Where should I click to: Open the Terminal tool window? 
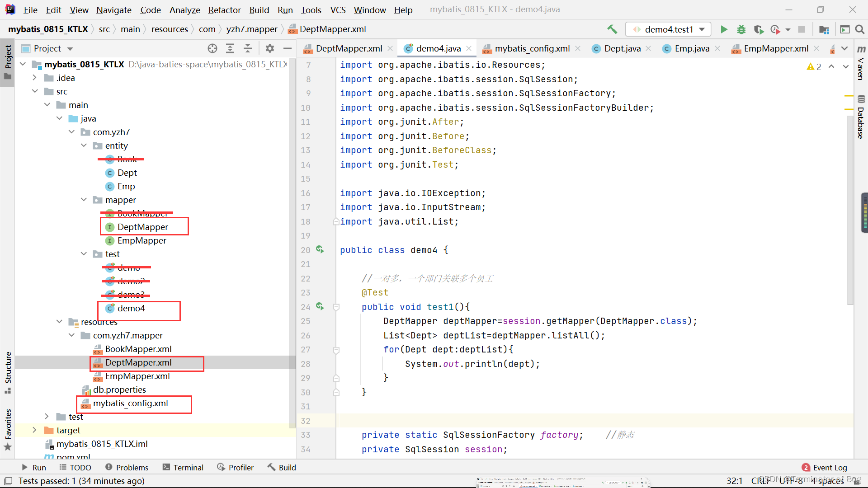pyautogui.click(x=183, y=468)
